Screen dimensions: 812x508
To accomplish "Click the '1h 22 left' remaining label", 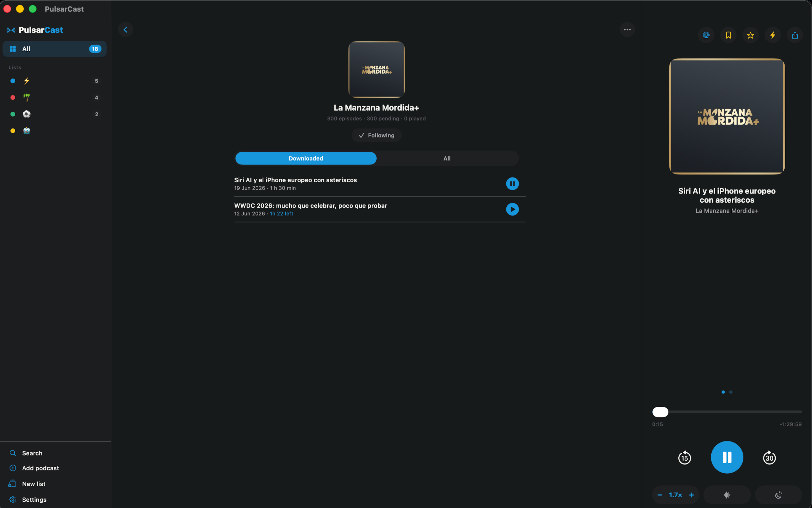I will point(281,214).
